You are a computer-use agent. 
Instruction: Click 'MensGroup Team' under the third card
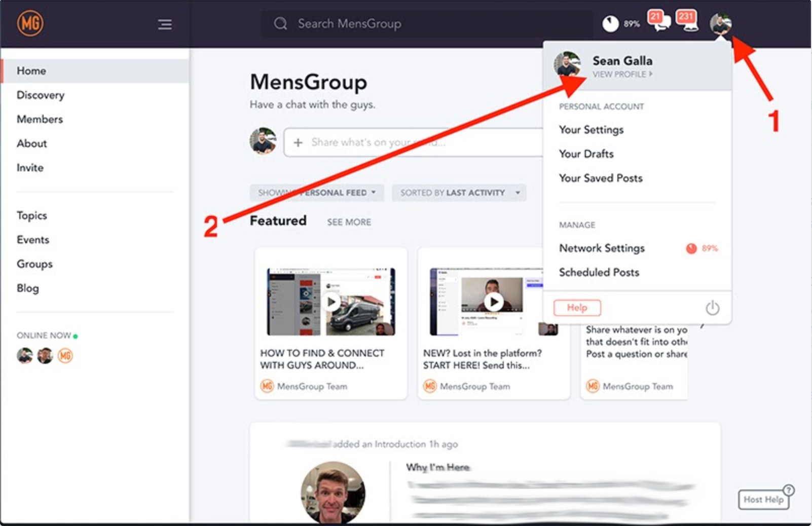tap(638, 387)
